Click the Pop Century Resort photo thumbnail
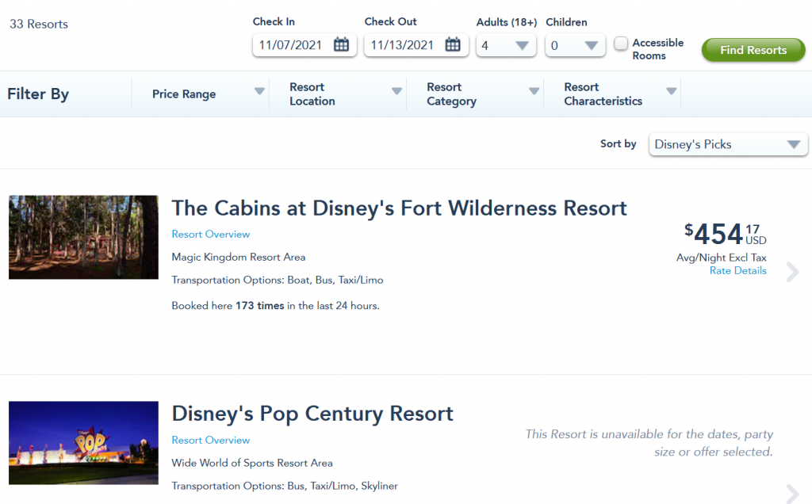812x504 pixels. pyautogui.click(x=83, y=443)
